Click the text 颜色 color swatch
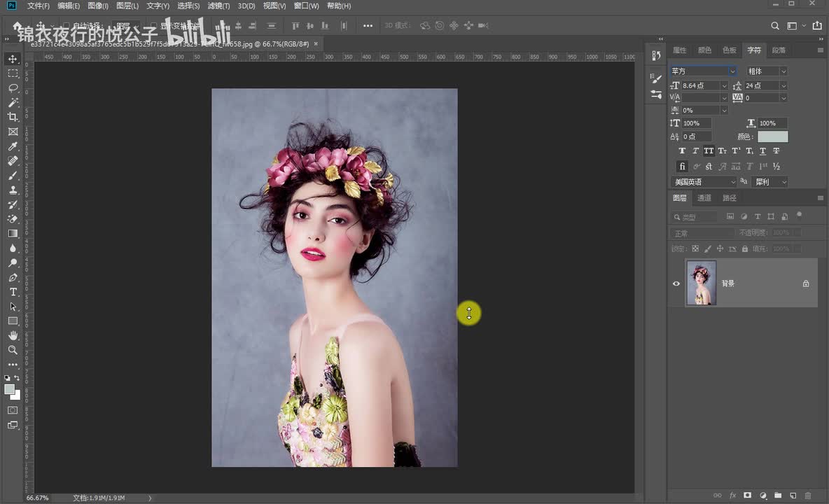This screenshot has height=504, width=829. pyautogui.click(x=772, y=136)
